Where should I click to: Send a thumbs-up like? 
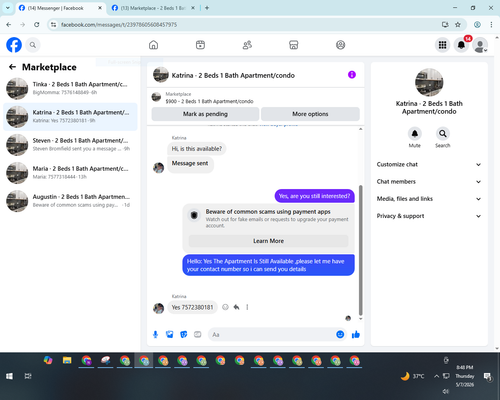click(356, 334)
